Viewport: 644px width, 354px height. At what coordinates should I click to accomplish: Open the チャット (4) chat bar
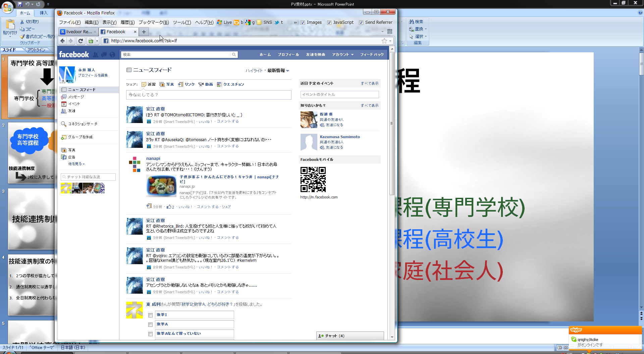coord(350,336)
